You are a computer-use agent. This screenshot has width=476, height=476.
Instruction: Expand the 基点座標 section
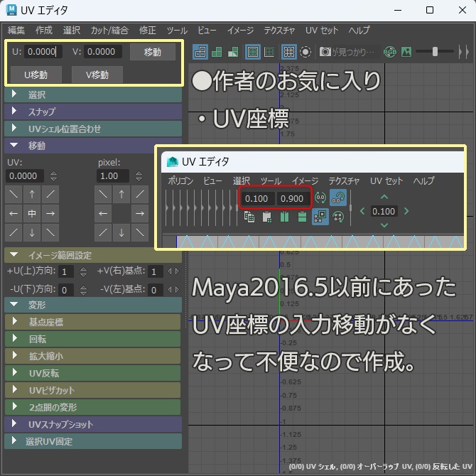pos(93,322)
